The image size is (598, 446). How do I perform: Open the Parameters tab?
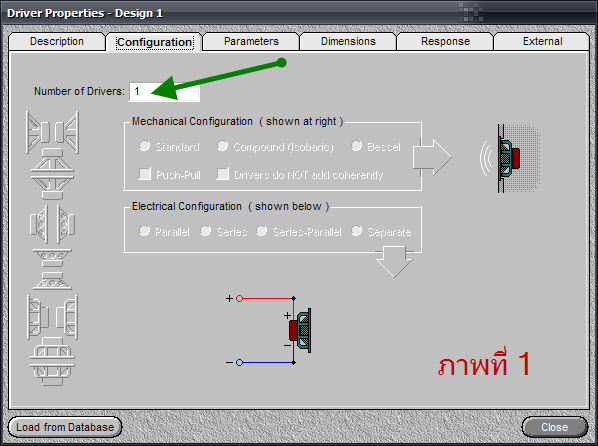click(251, 41)
